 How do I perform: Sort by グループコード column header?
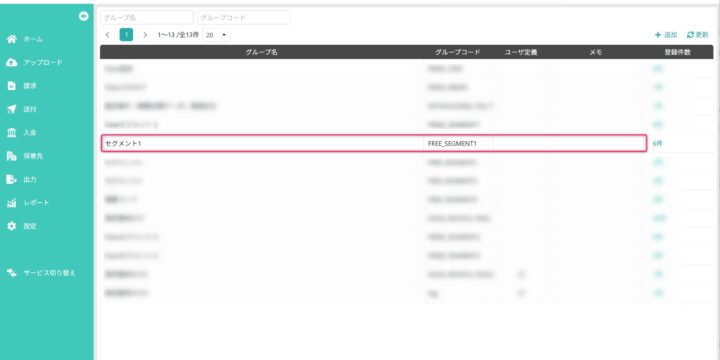(458, 52)
